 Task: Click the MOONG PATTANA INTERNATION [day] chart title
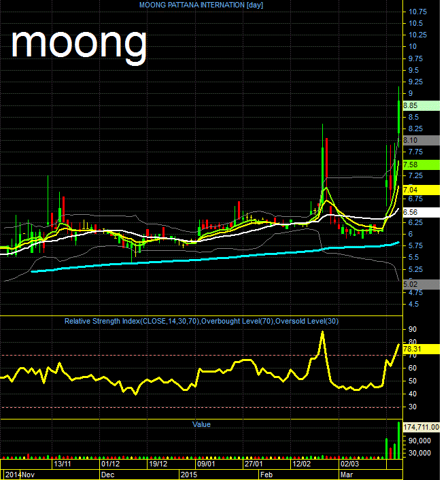201,5
